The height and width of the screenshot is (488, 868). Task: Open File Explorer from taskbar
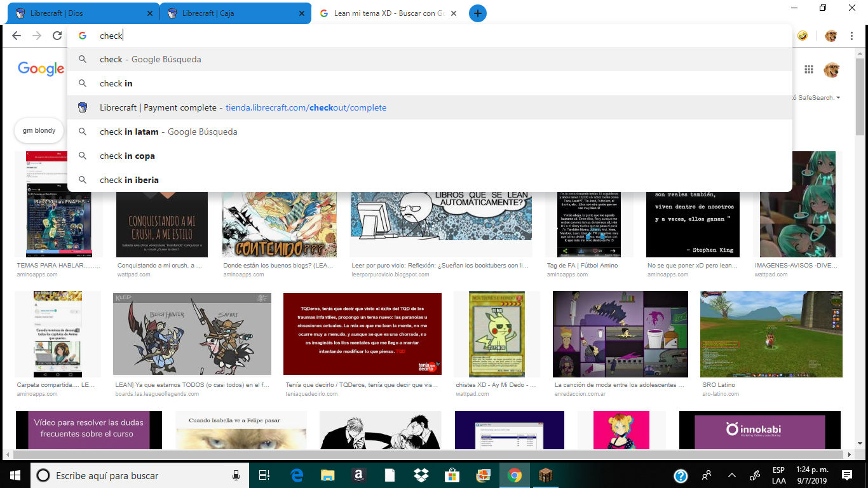click(x=327, y=475)
